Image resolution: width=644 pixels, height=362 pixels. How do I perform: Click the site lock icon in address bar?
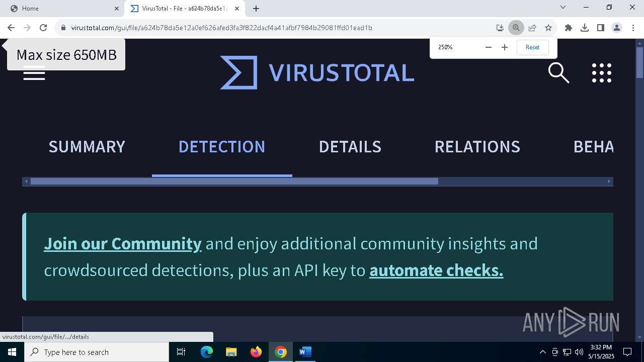coord(63,28)
